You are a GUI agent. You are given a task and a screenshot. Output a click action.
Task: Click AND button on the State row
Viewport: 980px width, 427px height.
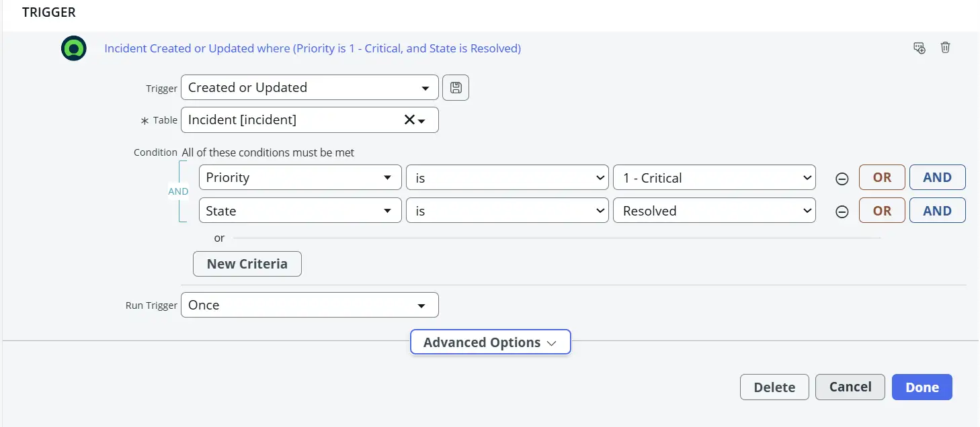coord(937,211)
